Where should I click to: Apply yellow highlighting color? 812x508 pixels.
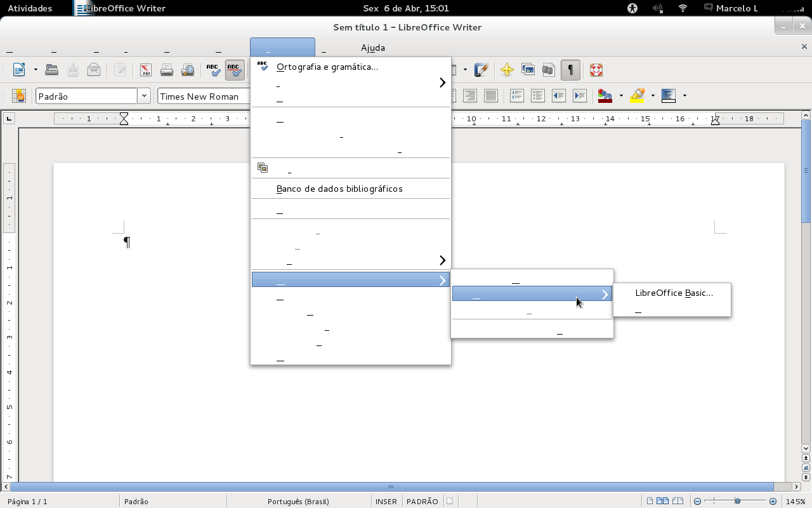click(638, 96)
